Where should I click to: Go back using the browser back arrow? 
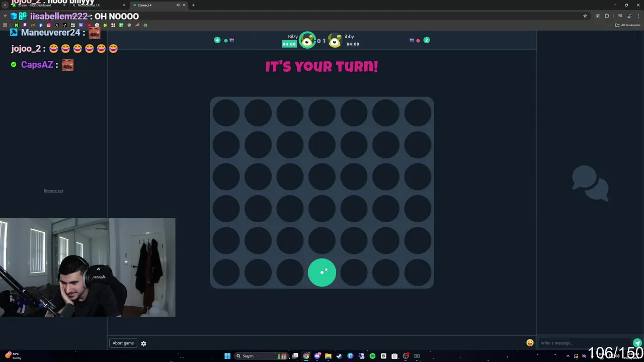coord(5,16)
